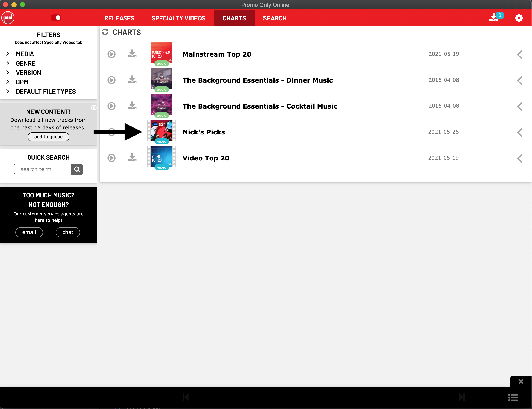Open the settings gear icon

[519, 18]
